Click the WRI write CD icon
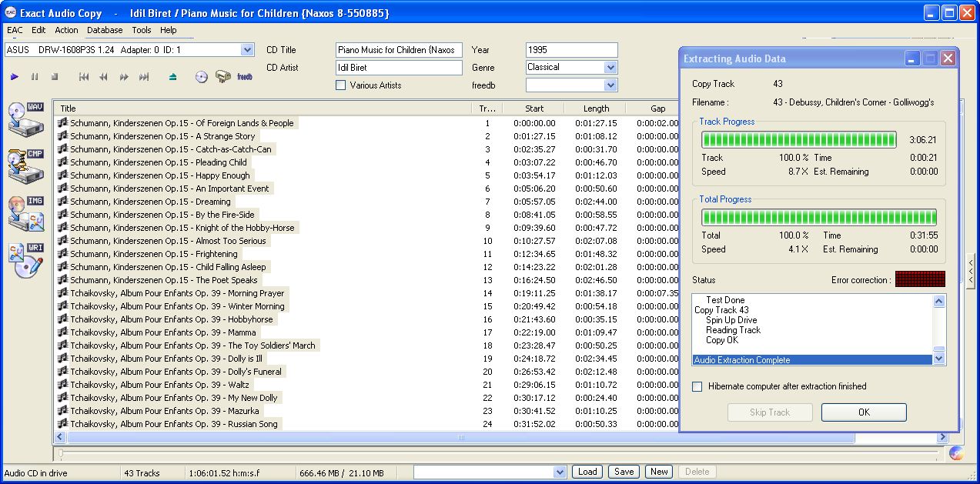This screenshot has width=980, height=484. pyautogui.click(x=25, y=260)
